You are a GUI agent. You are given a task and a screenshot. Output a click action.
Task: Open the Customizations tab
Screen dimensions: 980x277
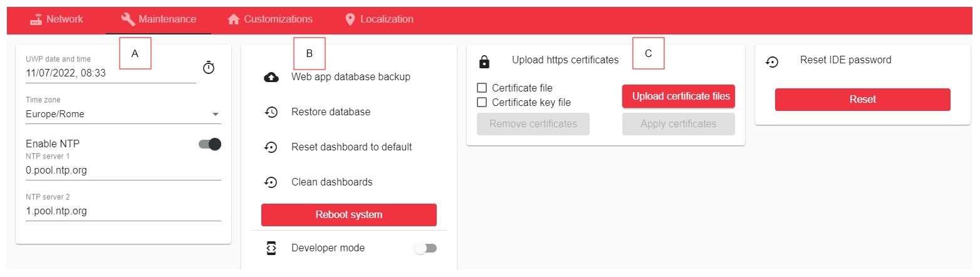pos(270,19)
